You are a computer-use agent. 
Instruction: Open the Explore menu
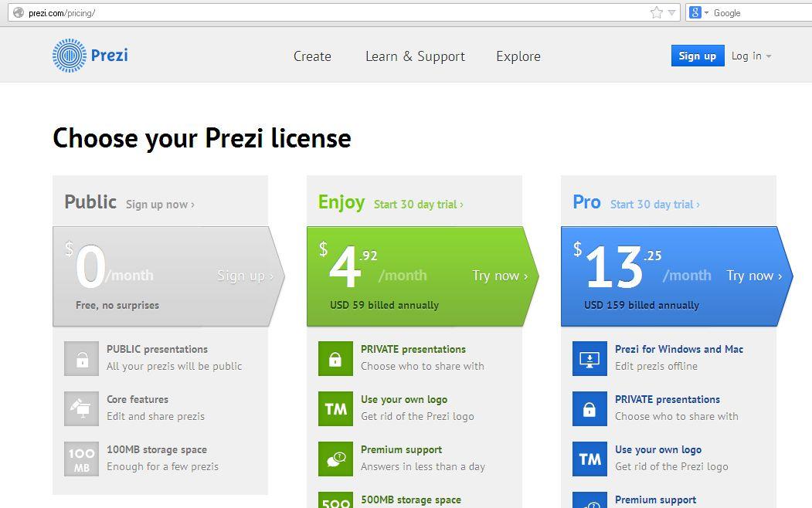518,56
